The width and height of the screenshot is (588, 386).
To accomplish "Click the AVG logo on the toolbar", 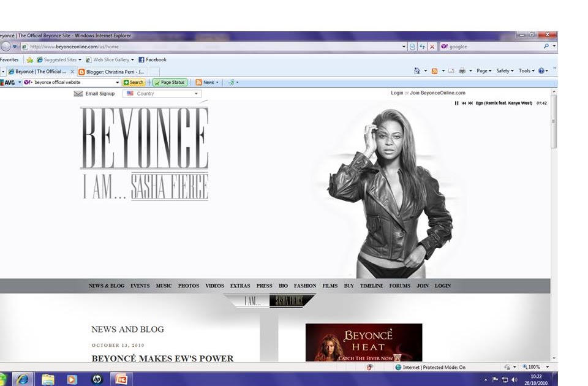I will (x=7, y=83).
